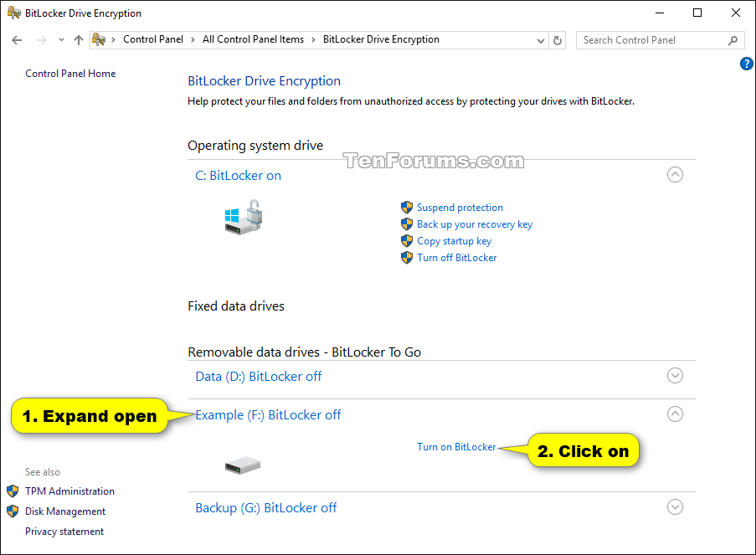The height and width of the screenshot is (555, 756).
Task: Click shield icon beside TPM Administration
Action: click(x=13, y=491)
